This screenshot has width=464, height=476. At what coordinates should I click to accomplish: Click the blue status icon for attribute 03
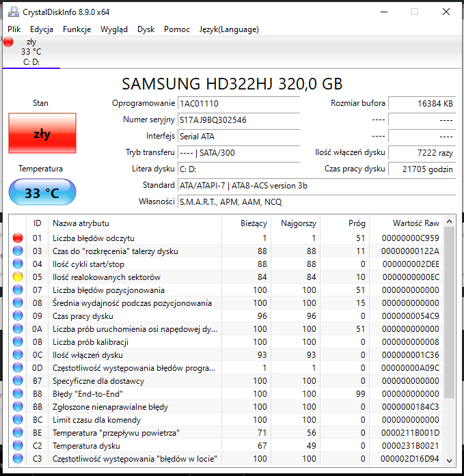click(18, 251)
